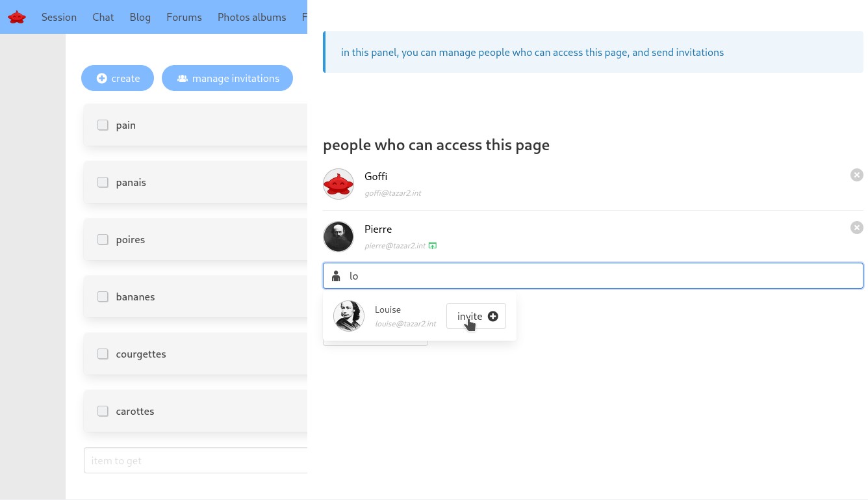Viewport: 868px width, 500px height.
Task: Click the 'carottes' list item label
Action: click(135, 411)
